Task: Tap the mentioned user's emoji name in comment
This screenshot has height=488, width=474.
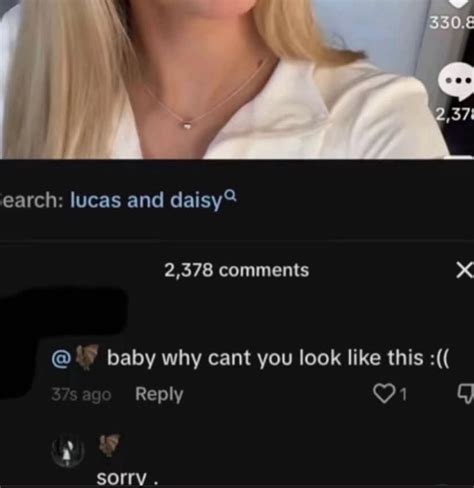Action: pyautogui.click(x=87, y=357)
